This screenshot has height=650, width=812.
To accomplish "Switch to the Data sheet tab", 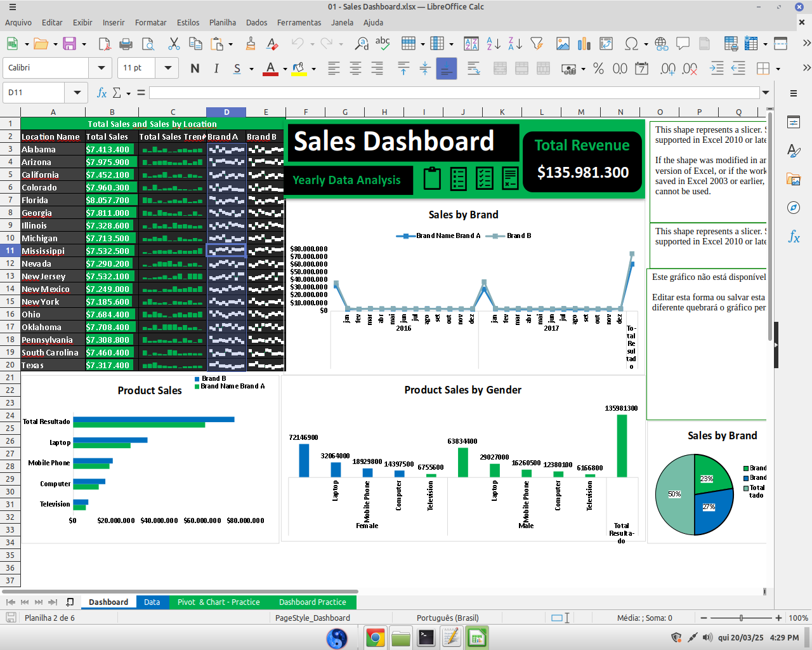I will point(152,602).
